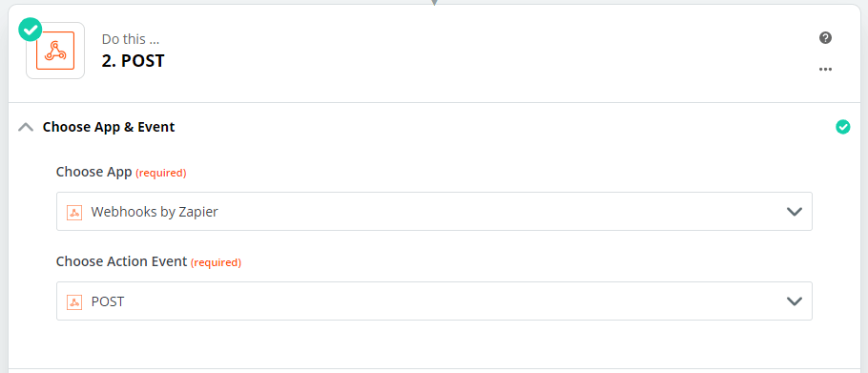Image resolution: width=868 pixels, height=373 pixels.
Task: Click the Choose App field label
Action: [x=94, y=172]
